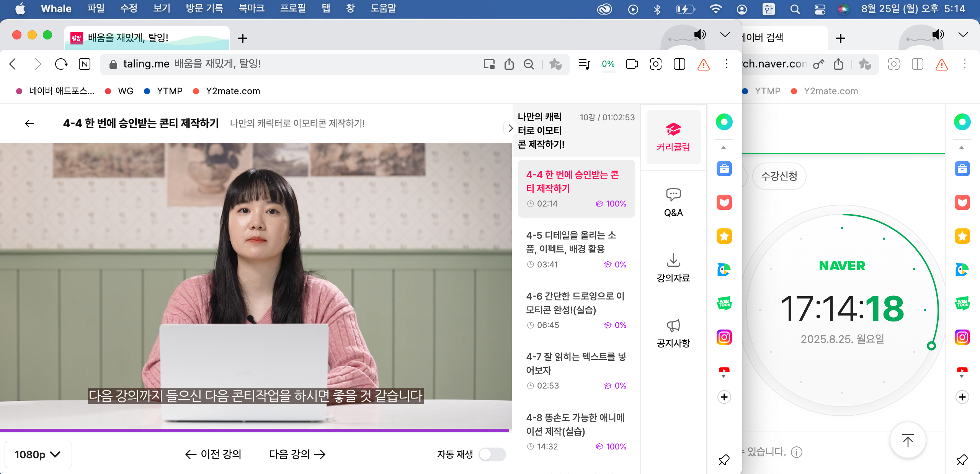Toggle the 자동 재생 autoplay switch
The width and height of the screenshot is (980, 474).
pyautogui.click(x=492, y=454)
